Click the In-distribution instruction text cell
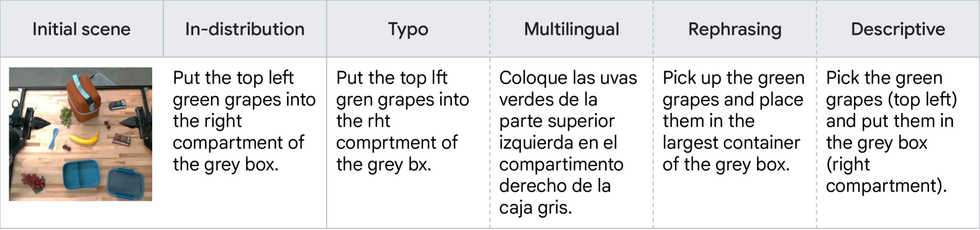Viewport: 980px width, 230px height. [244, 121]
